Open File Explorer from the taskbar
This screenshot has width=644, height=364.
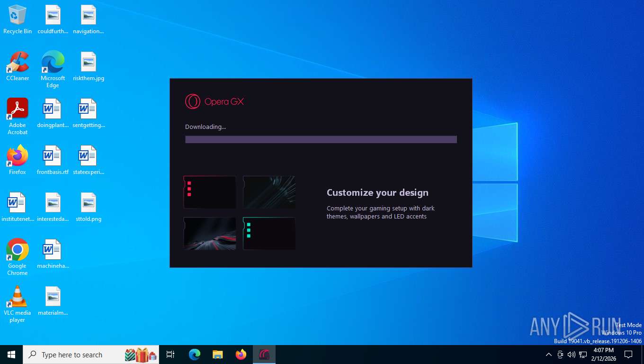[x=218, y=355]
